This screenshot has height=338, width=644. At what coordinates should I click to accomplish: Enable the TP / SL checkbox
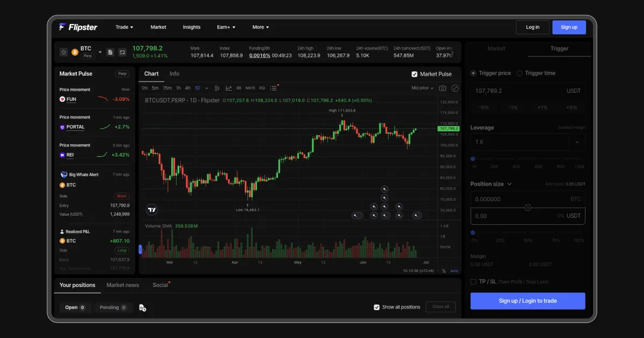pos(473,282)
